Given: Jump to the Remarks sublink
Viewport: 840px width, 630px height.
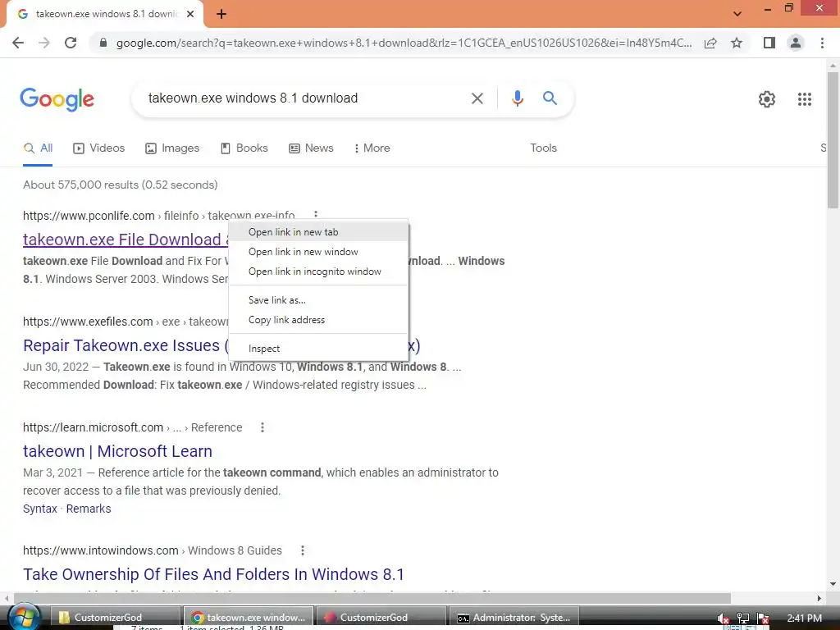Looking at the screenshot, I should coord(89,509).
